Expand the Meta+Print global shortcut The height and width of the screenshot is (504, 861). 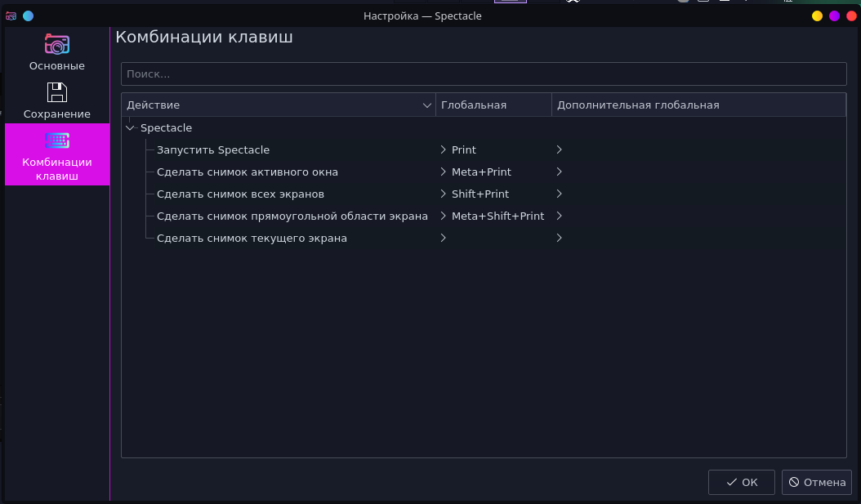coord(443,172)
